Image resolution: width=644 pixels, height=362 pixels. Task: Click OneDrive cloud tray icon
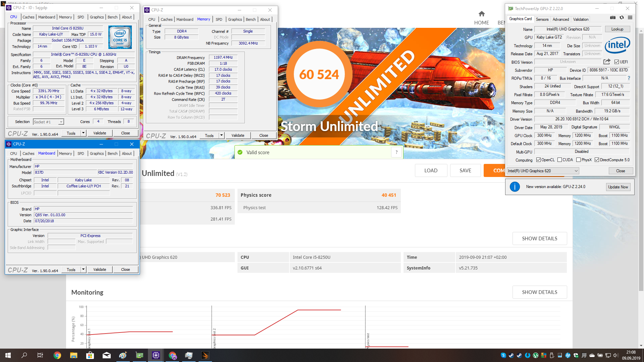592,355
